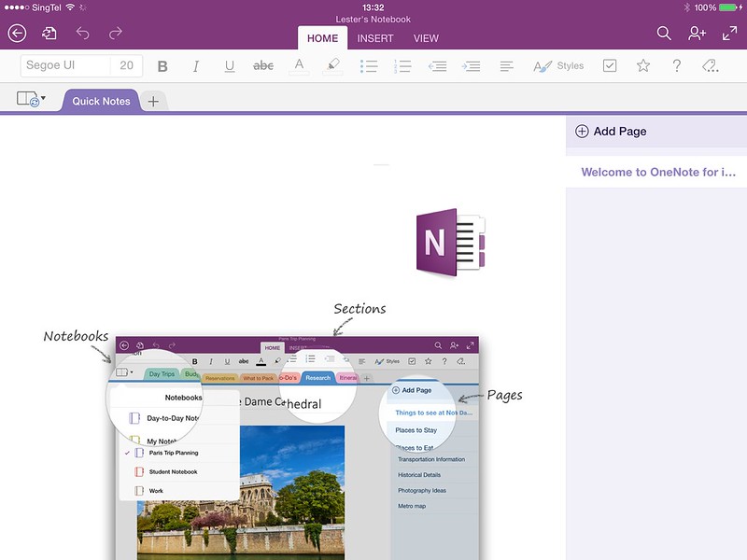Toggle italic formatting

click(196, 66)
